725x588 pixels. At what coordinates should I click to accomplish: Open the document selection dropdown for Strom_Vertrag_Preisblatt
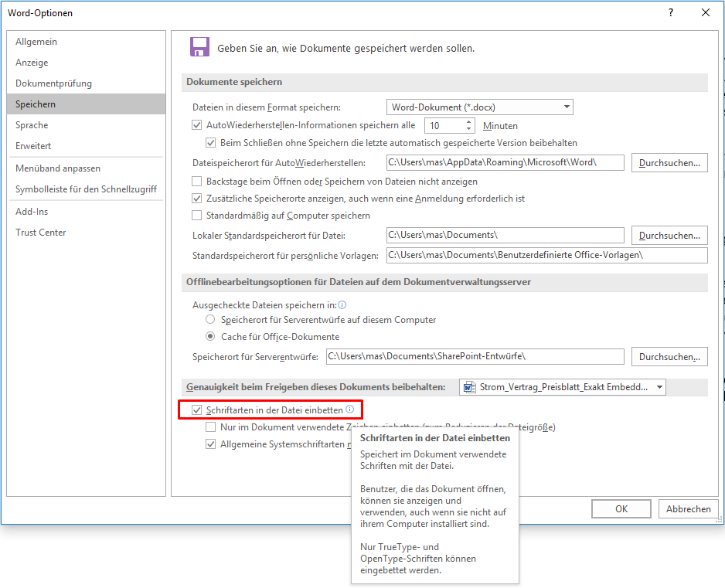tap(659, 387)
